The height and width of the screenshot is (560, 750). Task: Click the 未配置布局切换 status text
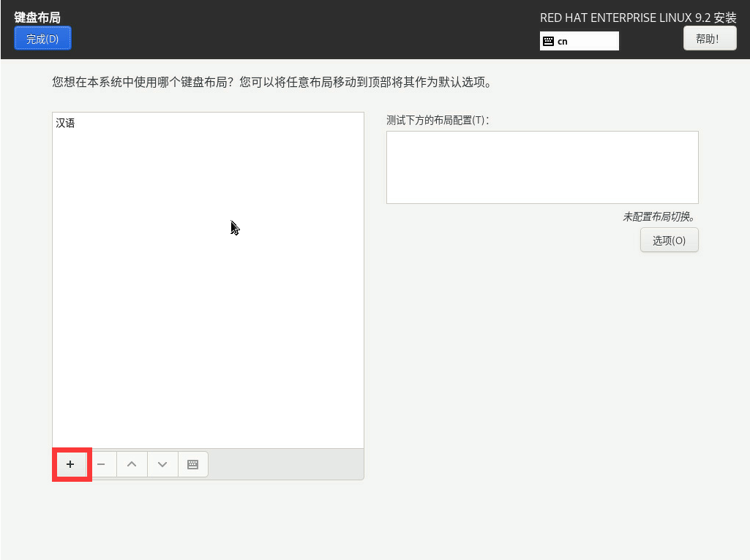coord(658,217)
